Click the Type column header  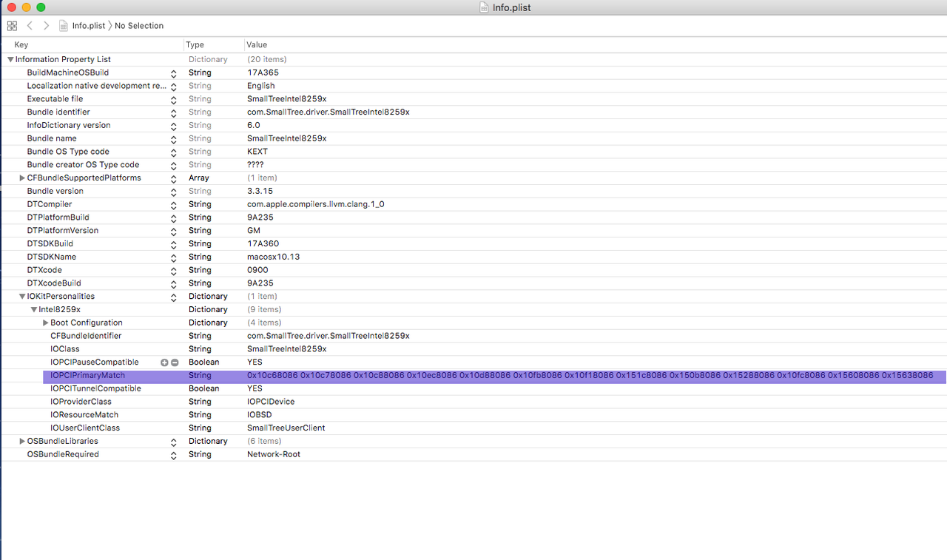195,45
